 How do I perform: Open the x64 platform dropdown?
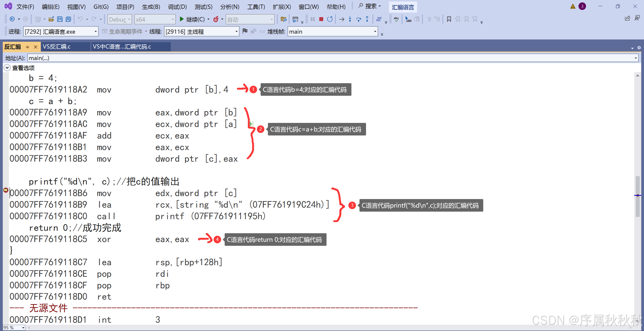(x=155, y=19)
